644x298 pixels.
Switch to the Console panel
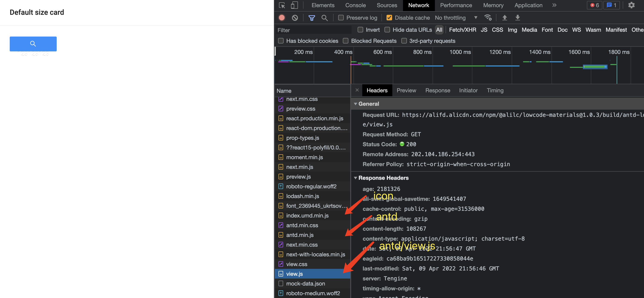coord(355,5)
